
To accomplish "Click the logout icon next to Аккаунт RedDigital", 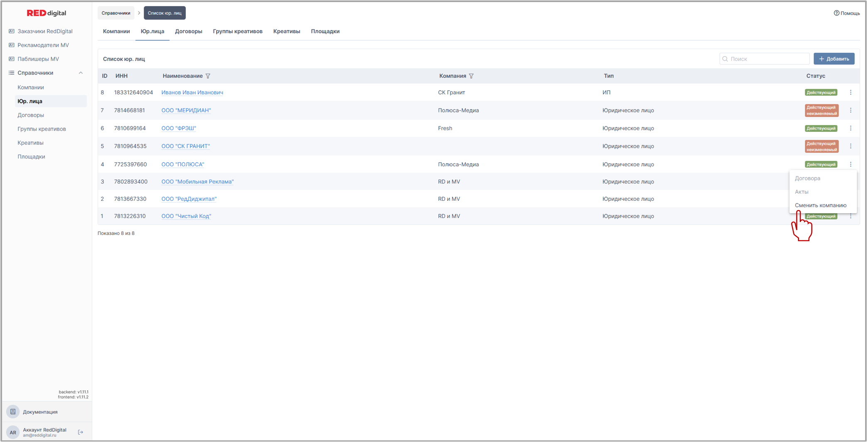I will 81,432.
